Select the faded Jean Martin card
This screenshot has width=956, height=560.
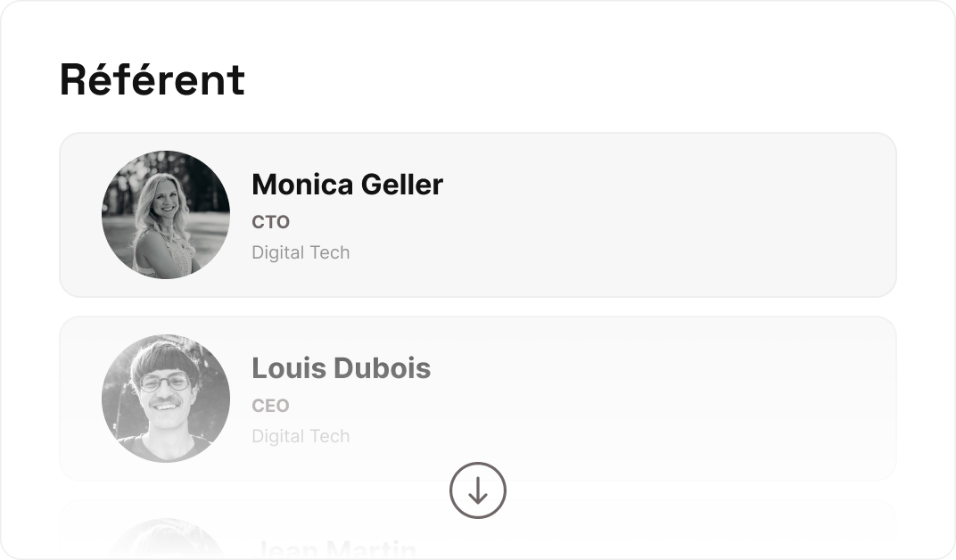tap(477, 530)
